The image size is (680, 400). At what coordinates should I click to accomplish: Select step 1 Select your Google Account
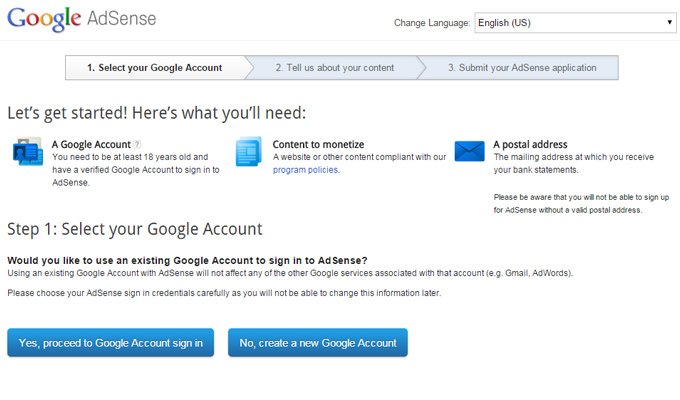point(154,68)
